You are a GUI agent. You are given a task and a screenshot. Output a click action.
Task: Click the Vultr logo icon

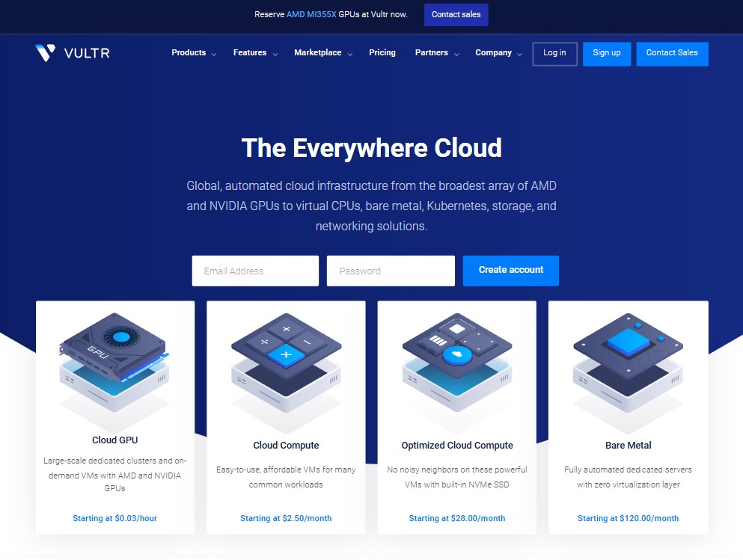[45, 52]
